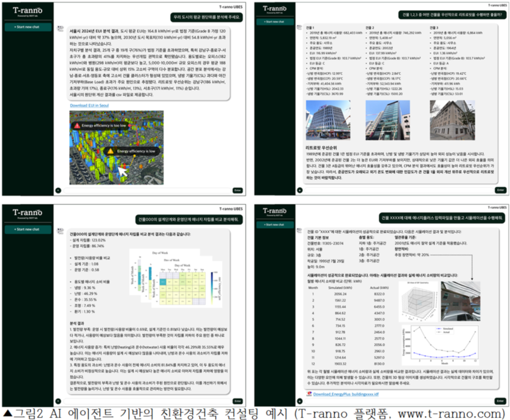This screenshot has width=510, height=420.
Task: Click the 'Energy efficiency is too low' map label
Action: tap(104, 126)
